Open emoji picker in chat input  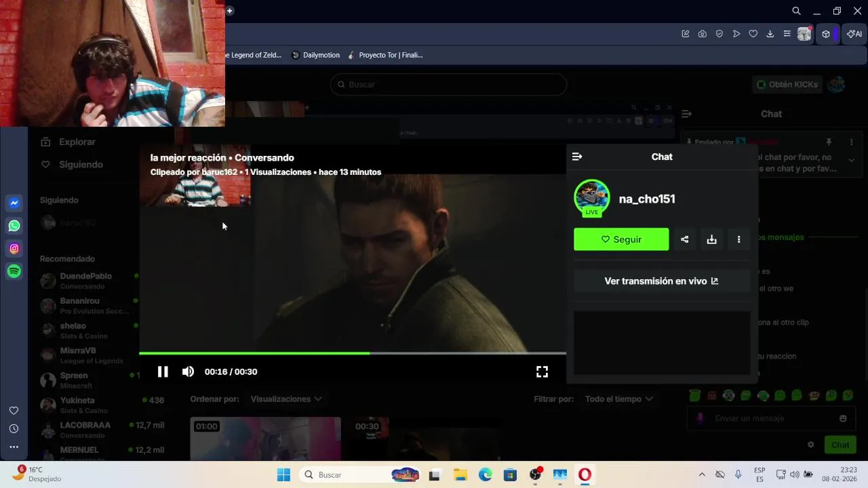(x=843, y=418)
